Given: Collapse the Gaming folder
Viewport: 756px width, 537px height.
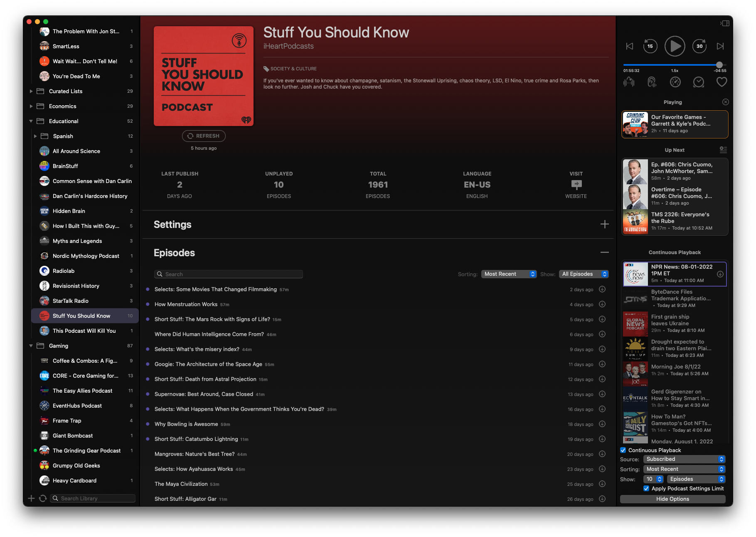Looking at the screenshot, I should (31, 346).
